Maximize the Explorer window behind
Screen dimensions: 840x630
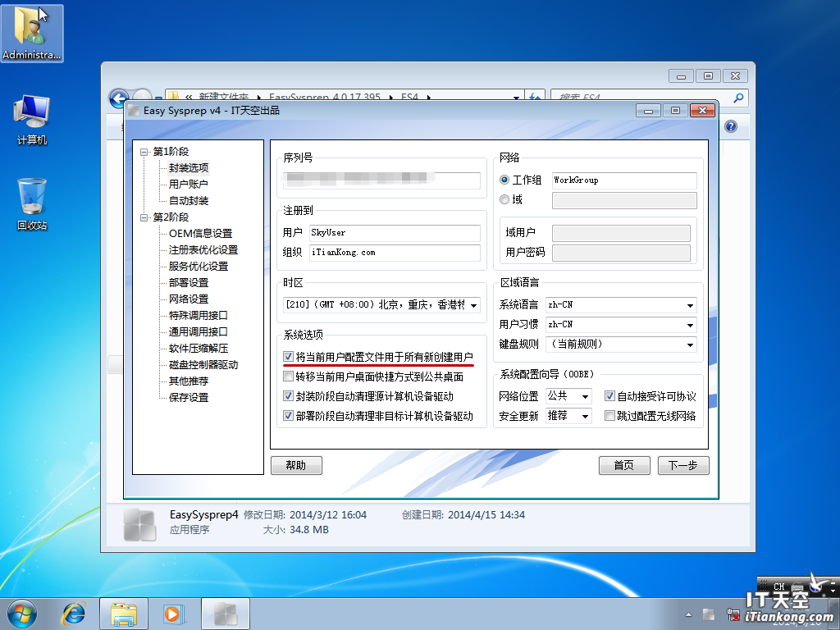pos(708,76)
